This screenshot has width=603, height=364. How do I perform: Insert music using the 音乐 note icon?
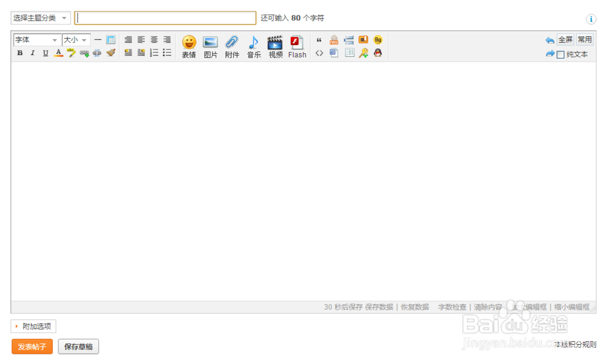point(254,47)
